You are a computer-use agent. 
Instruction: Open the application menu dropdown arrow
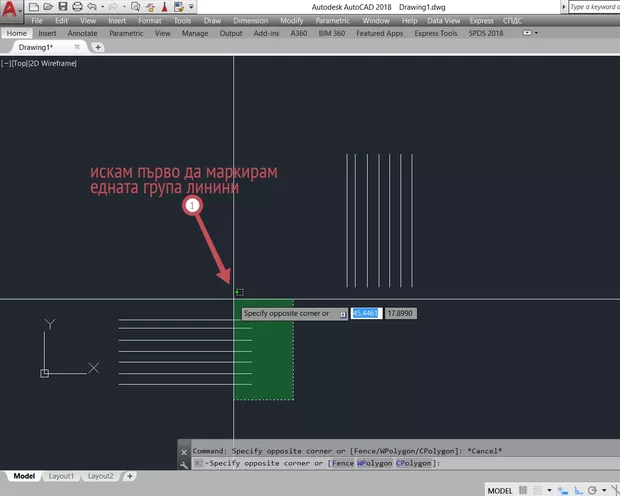pos(20,11)
